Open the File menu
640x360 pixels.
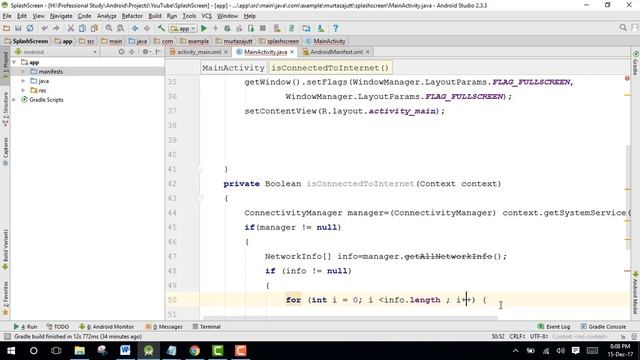click(x=7, y=16)
